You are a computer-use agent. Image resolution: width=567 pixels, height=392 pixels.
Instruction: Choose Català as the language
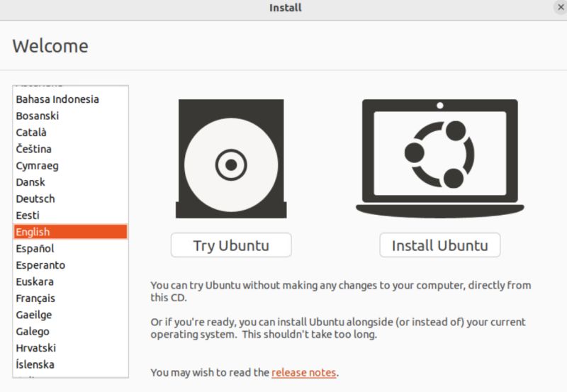tap(70, 133)
